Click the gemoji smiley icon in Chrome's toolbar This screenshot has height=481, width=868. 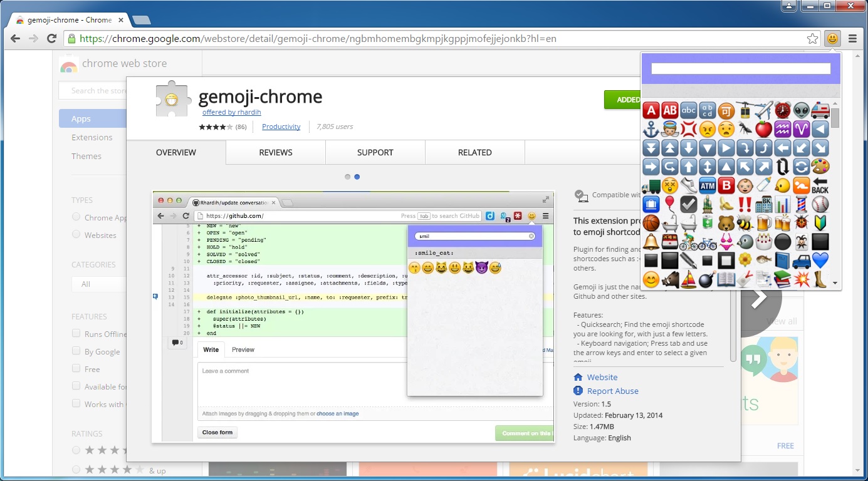click(x=832, y=39)
